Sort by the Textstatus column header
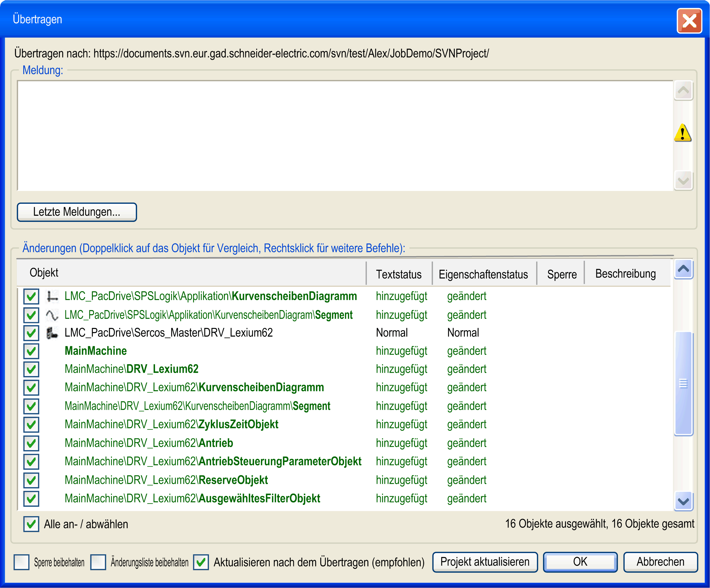 (x=399, y=274)
